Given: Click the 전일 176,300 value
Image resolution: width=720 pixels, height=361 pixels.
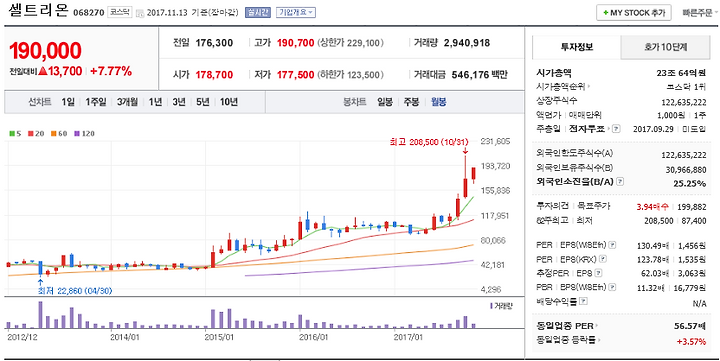Looking at the screenshot, I should tap(214, 43).
